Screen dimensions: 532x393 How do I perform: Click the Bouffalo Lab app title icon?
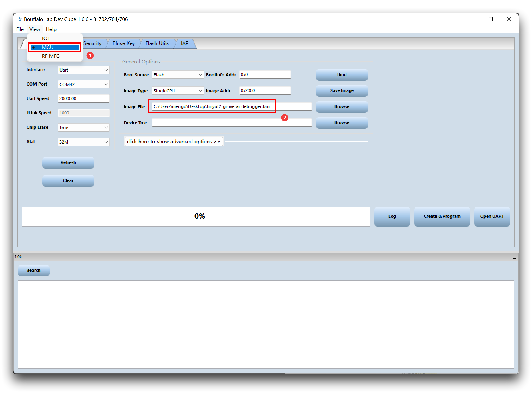coord(20,19)
